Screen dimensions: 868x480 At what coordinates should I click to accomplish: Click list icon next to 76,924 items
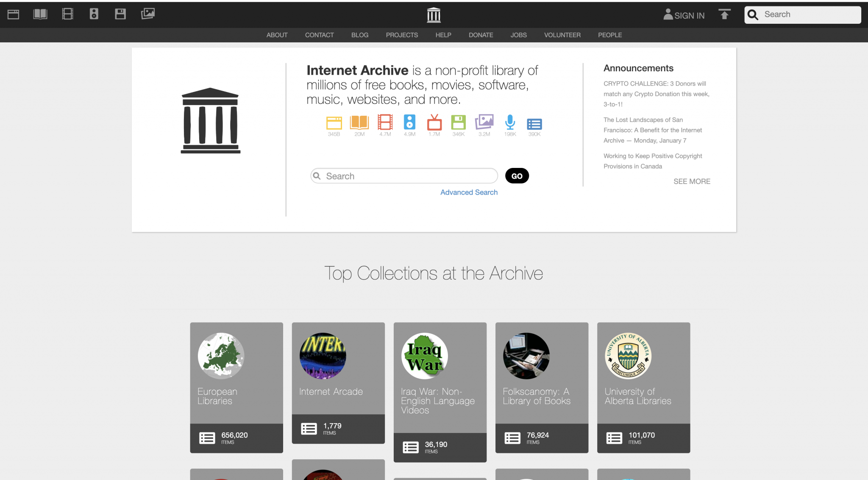(x=512, y=438)
